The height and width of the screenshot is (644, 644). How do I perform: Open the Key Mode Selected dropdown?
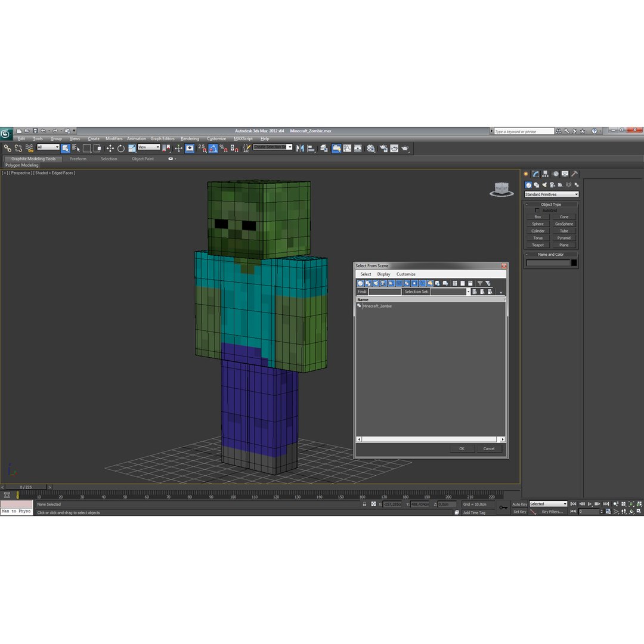click(x=548, y=504)
